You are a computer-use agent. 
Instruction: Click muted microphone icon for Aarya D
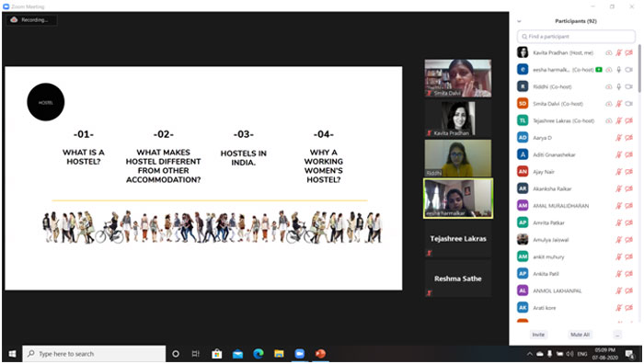pyautogui.click(x=619, y=138)
